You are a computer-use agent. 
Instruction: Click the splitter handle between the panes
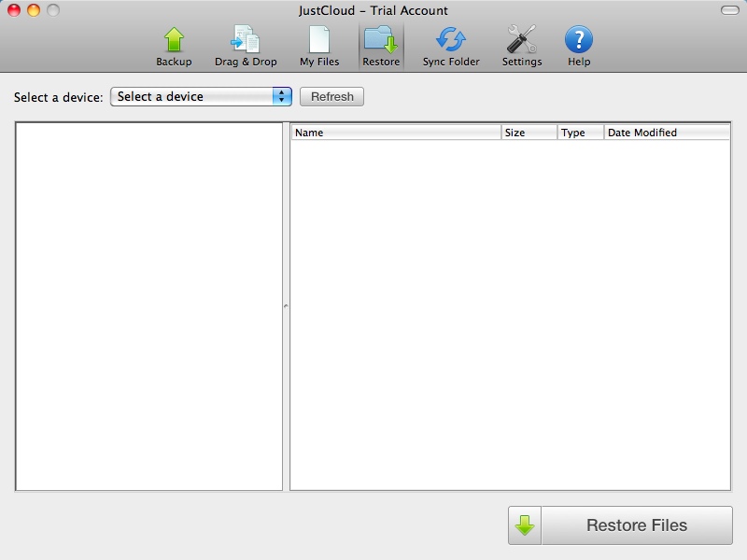click(286, 305)
